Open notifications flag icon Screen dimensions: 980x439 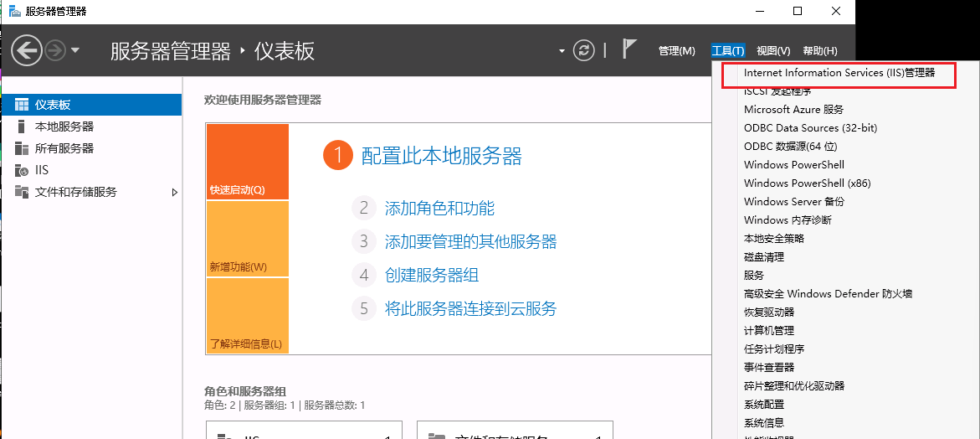click(x=629, y=49)
